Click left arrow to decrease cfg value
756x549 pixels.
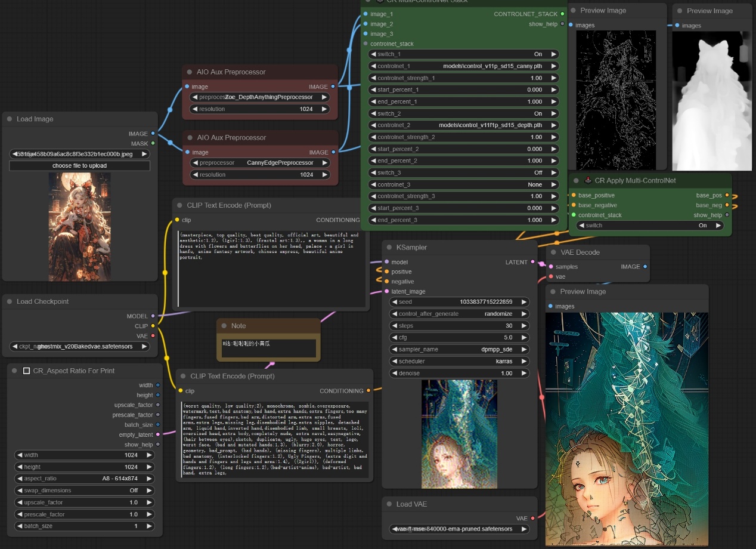tap(394, 338)
